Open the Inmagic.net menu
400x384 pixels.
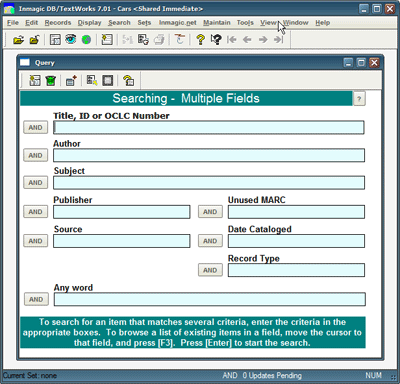click(178, 23)
